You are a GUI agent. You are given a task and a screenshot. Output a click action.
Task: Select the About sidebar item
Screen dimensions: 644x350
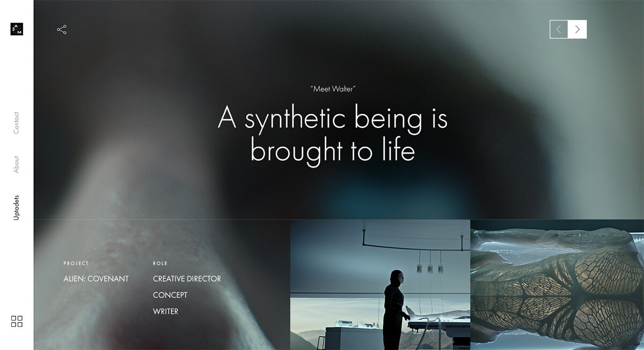[17, 164]
